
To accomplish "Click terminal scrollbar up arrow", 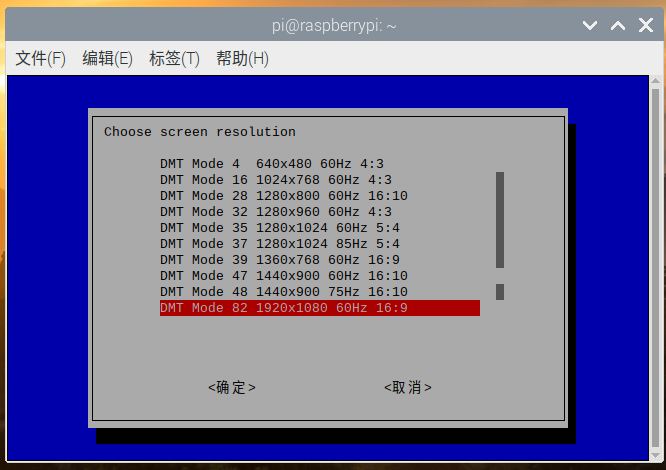I will coord(655,80).
